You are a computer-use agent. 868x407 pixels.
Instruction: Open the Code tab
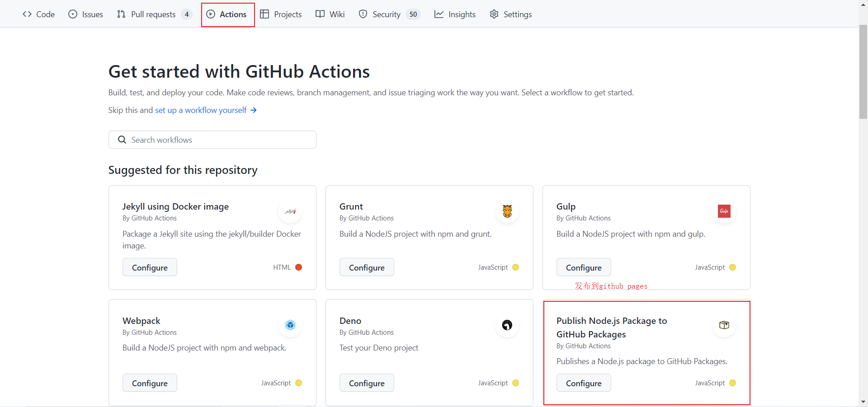38,14
